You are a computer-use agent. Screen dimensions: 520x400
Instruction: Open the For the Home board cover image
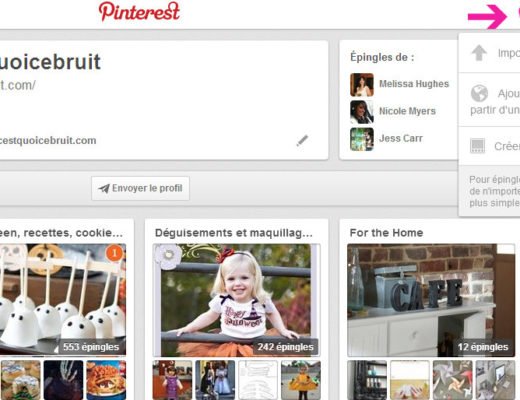point(431,300)
